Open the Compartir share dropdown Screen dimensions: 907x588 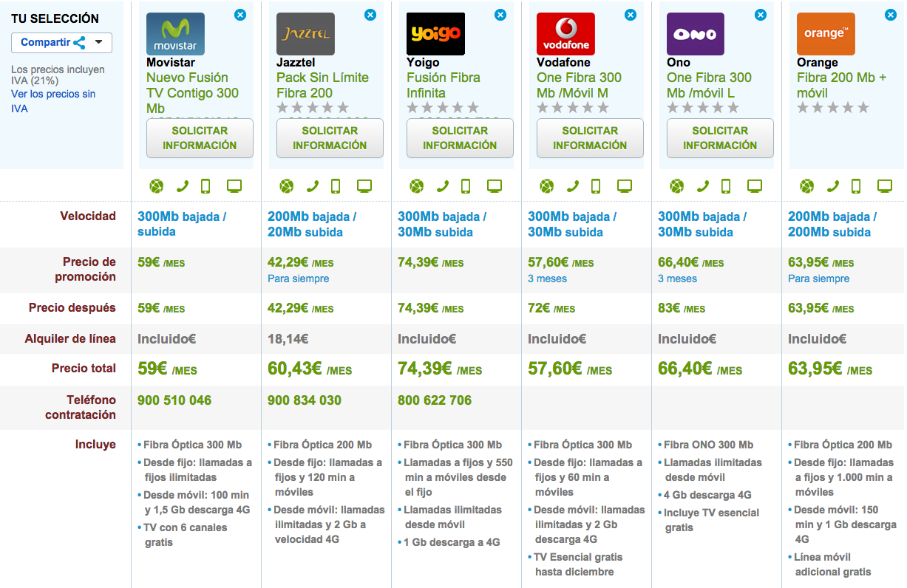pyautogui.click(x=61, y=43)
